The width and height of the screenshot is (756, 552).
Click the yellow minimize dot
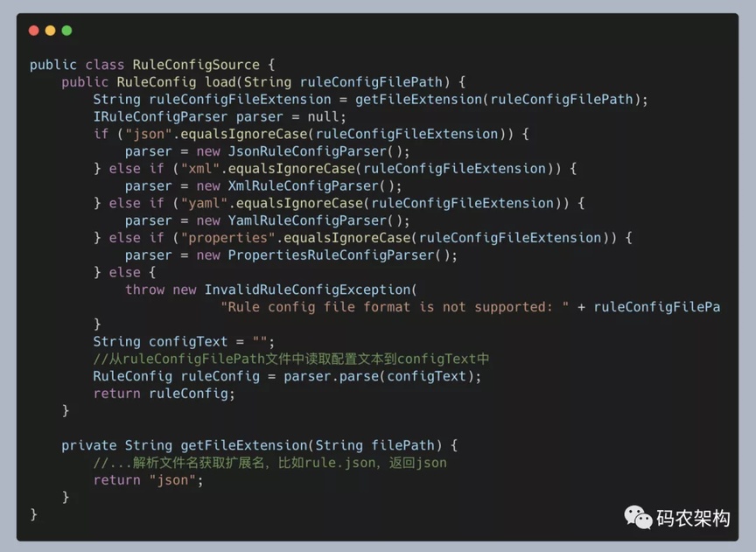pos(50,31)
